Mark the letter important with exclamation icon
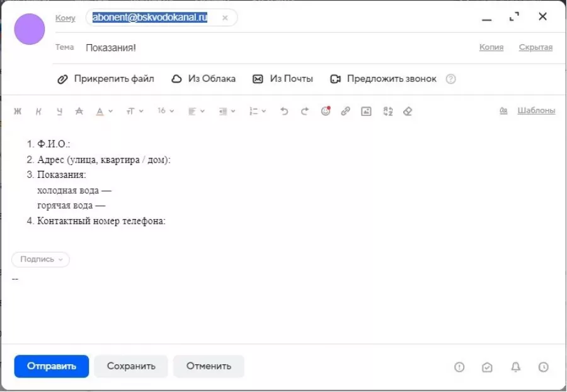 click(x=459, y=367)
